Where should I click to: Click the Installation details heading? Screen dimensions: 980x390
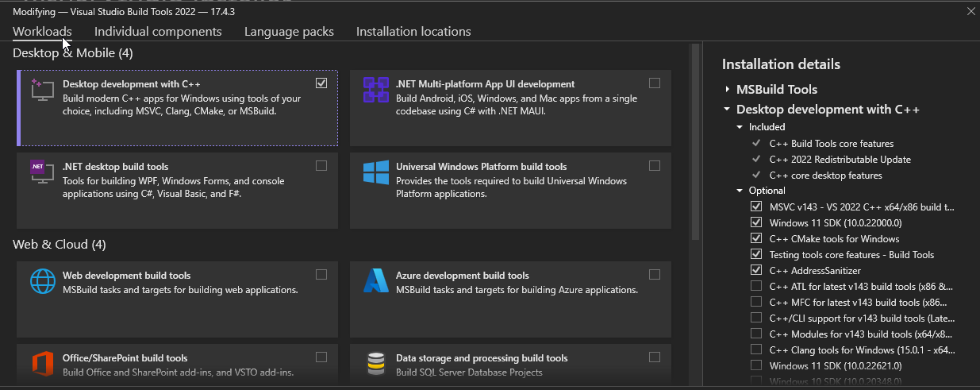(x=781, y=64)
